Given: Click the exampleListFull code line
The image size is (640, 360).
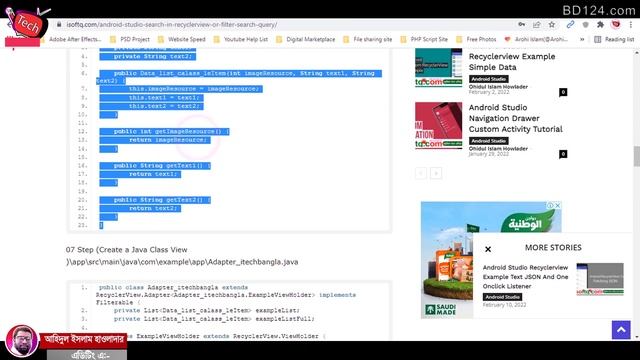Looking at the screenshot, I should [214, 319].
